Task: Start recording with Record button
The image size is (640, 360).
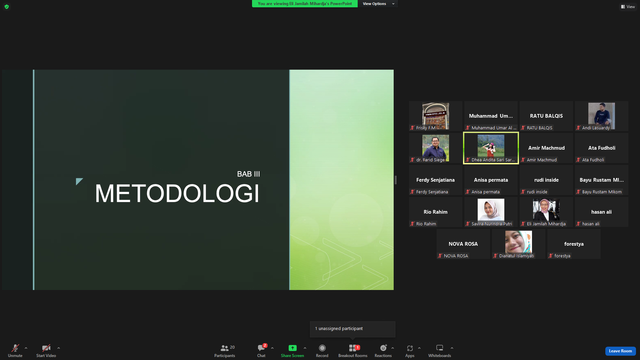Action: (322, 350)
